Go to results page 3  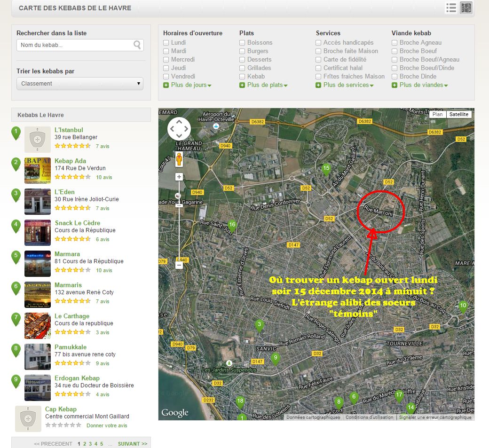coord(90,444)
